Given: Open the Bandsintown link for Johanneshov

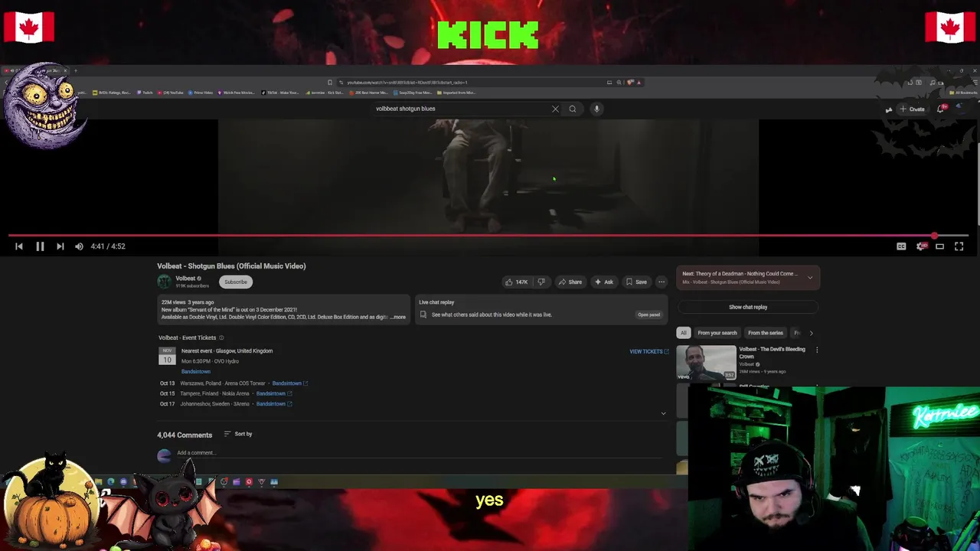Looking at the screenshot, I should click(x=274, y=404).
